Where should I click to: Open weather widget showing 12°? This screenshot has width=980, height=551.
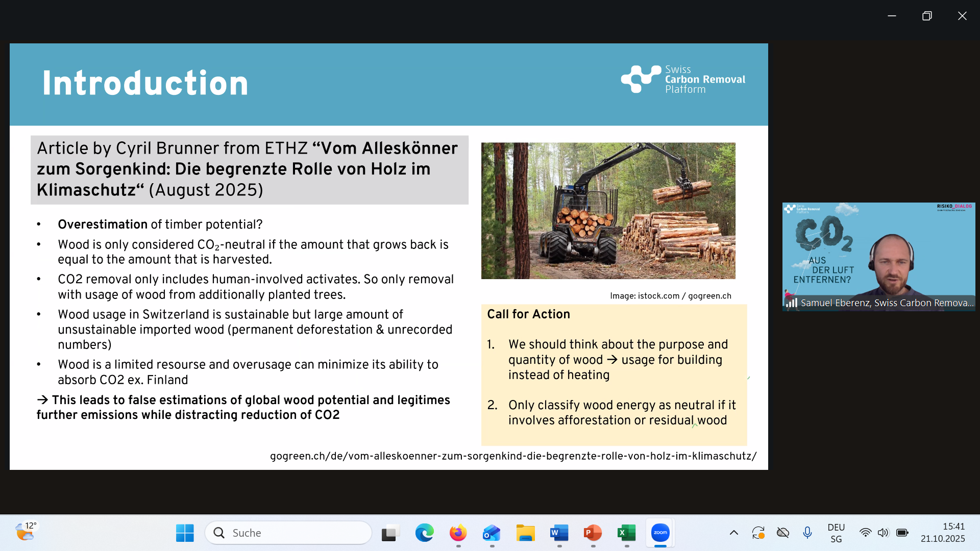pos(26,532)
